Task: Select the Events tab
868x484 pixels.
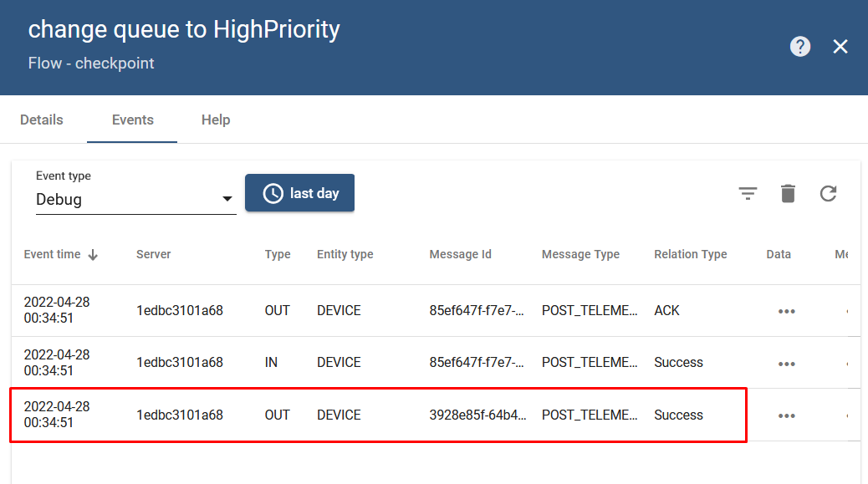Action: point(133,120)
